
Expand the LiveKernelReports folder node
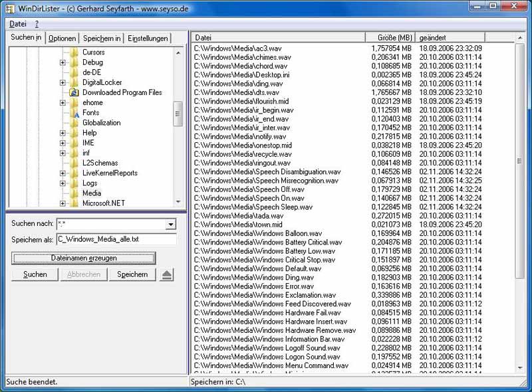click(x=63, y=173)
